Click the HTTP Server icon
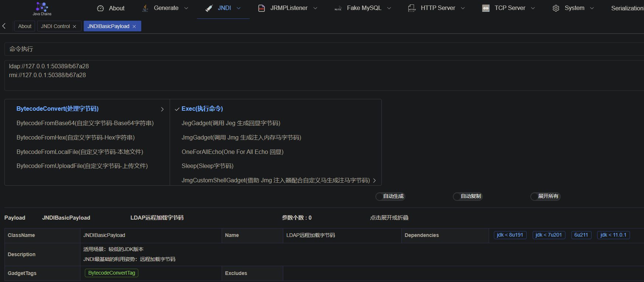Screen dimensions: 644x282 (x=412, y=8)
